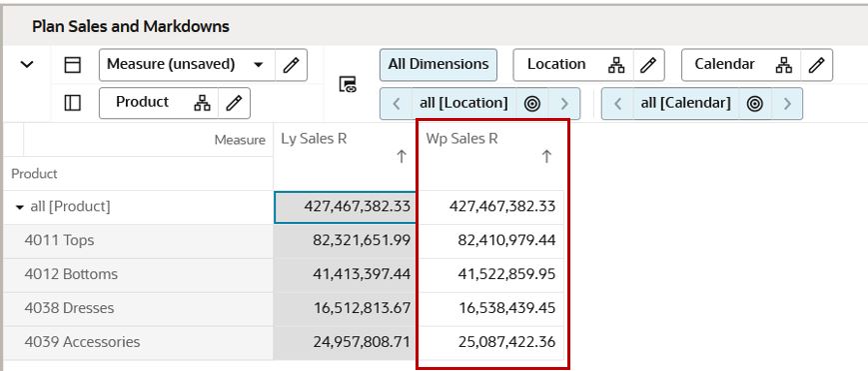Click the Product hierarchy icon
The width and height of the screenshot is (868, 371).
[x=202, y=103]
